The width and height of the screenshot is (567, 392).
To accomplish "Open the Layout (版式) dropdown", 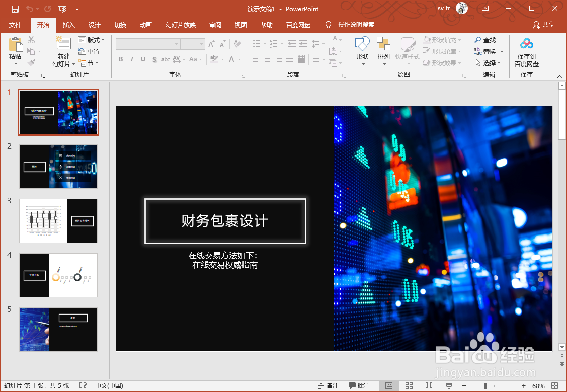I will point(91,40).
